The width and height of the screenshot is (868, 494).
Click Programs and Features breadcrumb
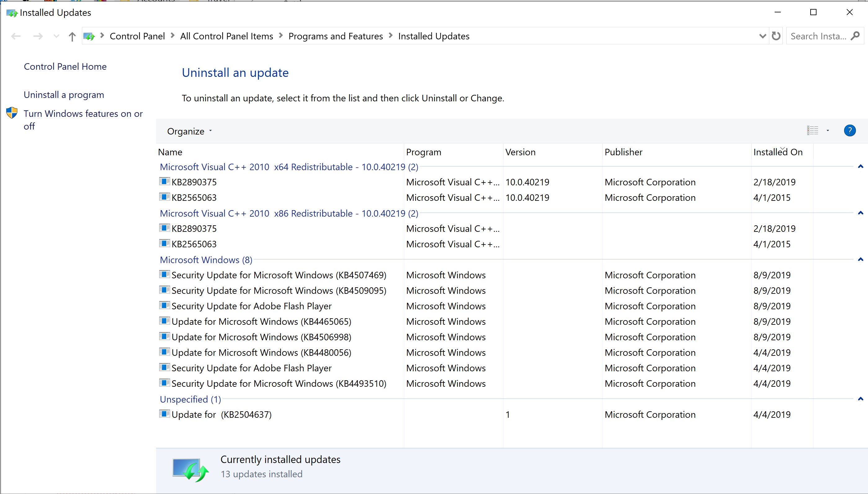point(335,36)
